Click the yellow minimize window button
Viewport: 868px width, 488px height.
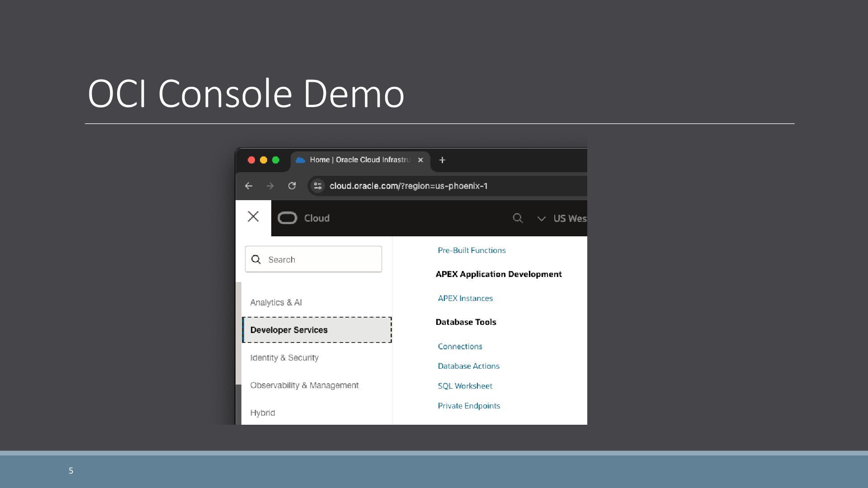[264, 160]
